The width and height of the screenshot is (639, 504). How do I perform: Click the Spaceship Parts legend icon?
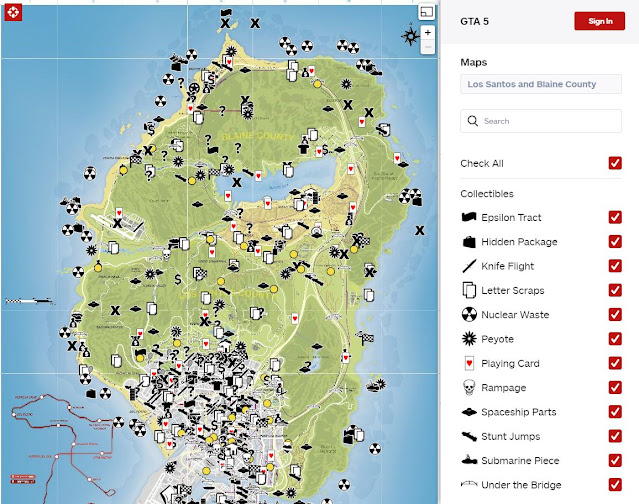tap(469, 412)
